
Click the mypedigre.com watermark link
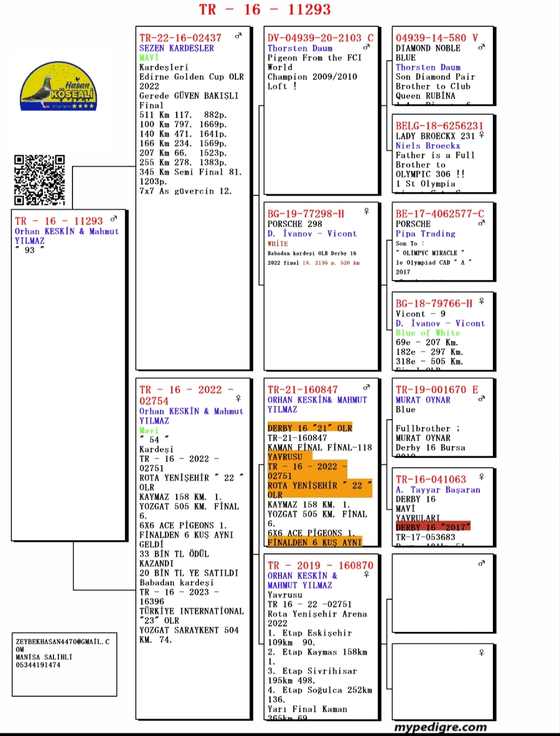coord(441,727)
